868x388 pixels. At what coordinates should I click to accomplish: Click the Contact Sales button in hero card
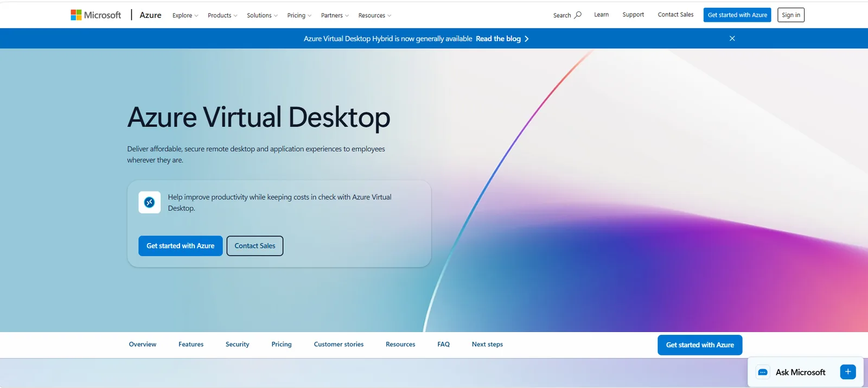pos(255,246)
